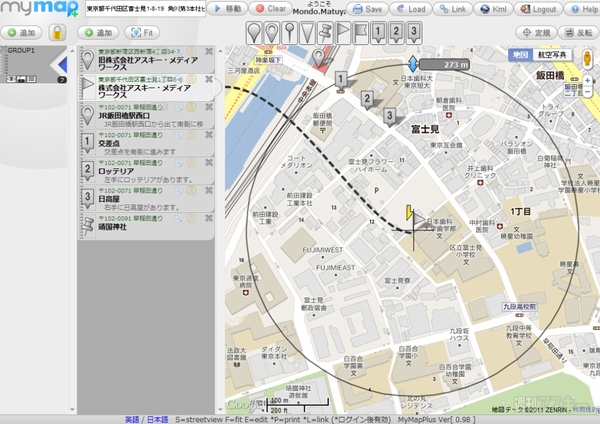Image resolution: width=600 pixels, height=424 pixels.
Task: Switch language via 英語 link
Action: (x=132, y=419)
